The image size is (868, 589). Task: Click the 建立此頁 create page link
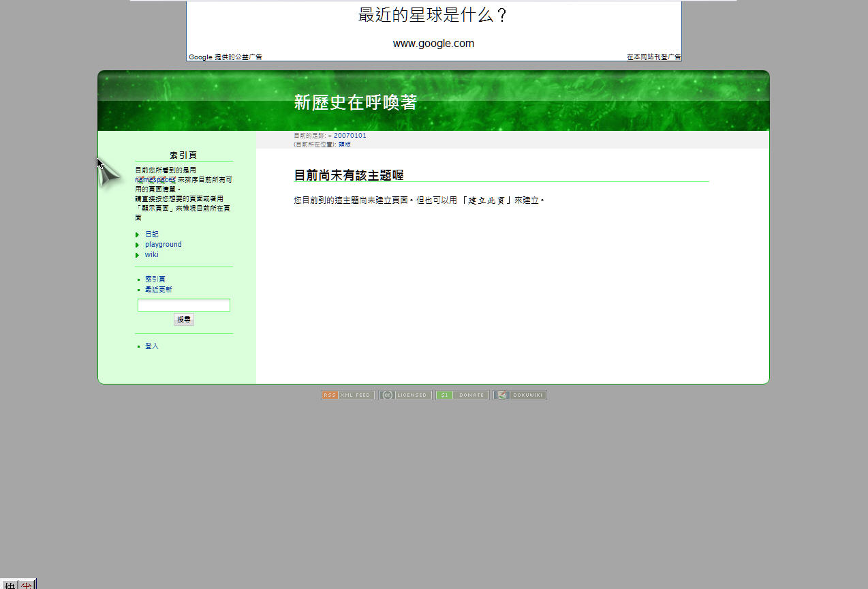[486, 201]
